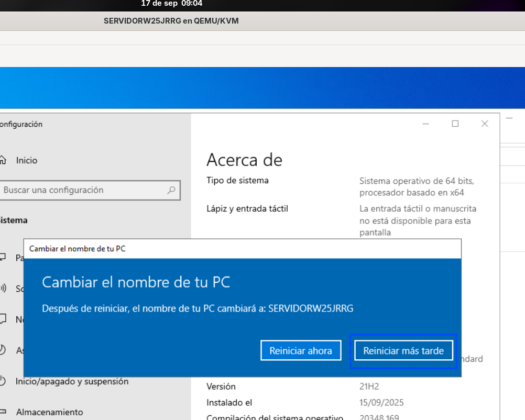This screenshot has height=420, width=525.
Task: Open Inicio/apagado y suspensión settings
Action: (x=72, y=381)
